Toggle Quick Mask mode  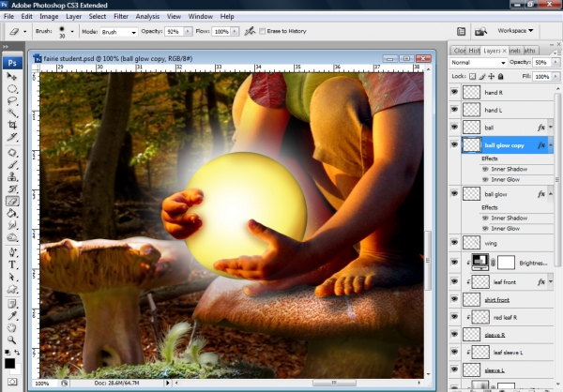[12, 382]
